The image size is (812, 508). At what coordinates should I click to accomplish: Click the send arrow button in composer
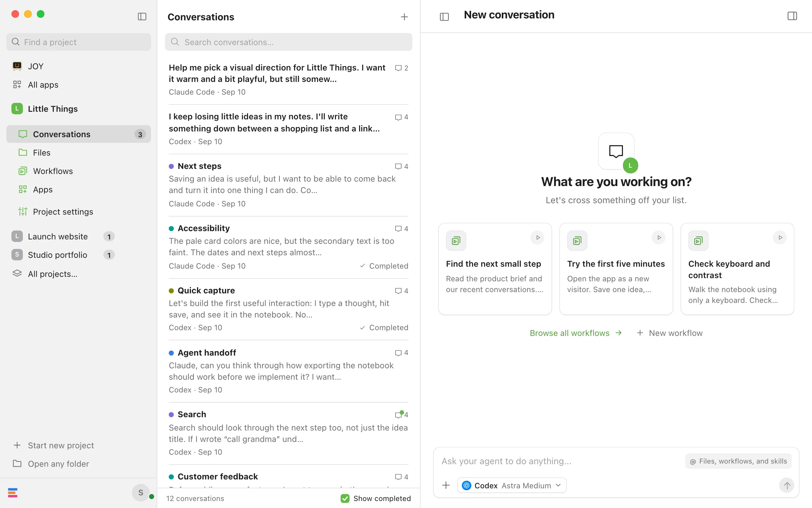[x=787, y=485]
